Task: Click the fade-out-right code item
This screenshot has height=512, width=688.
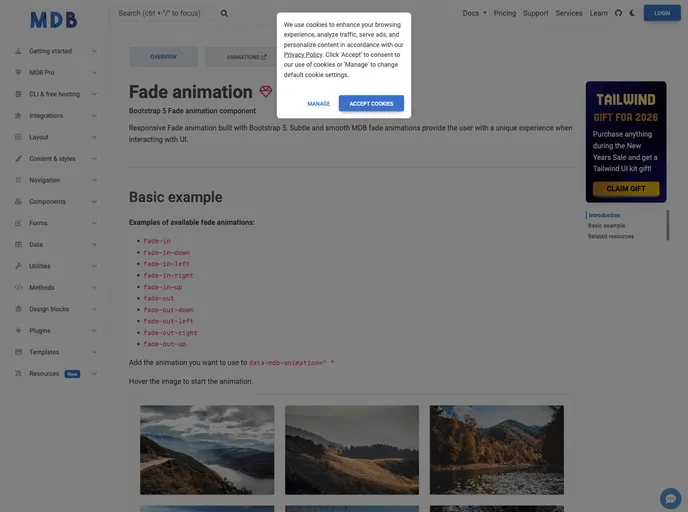Action: point(170,333)
